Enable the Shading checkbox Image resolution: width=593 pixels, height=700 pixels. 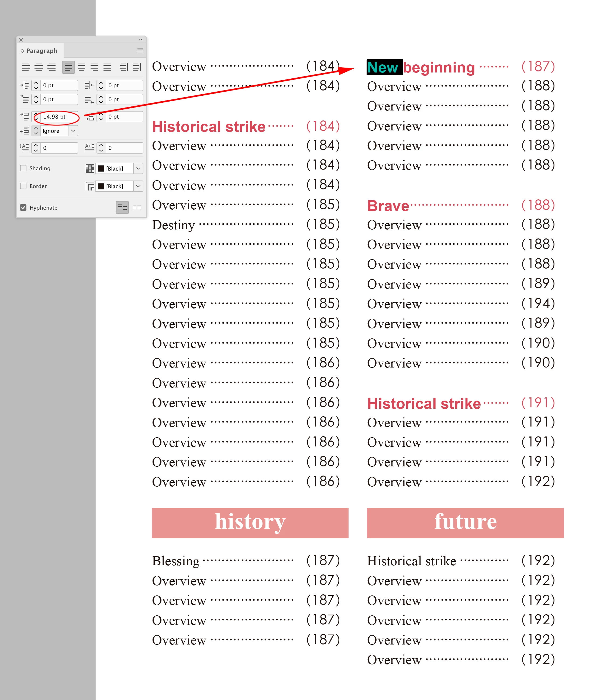pos(23,168)
